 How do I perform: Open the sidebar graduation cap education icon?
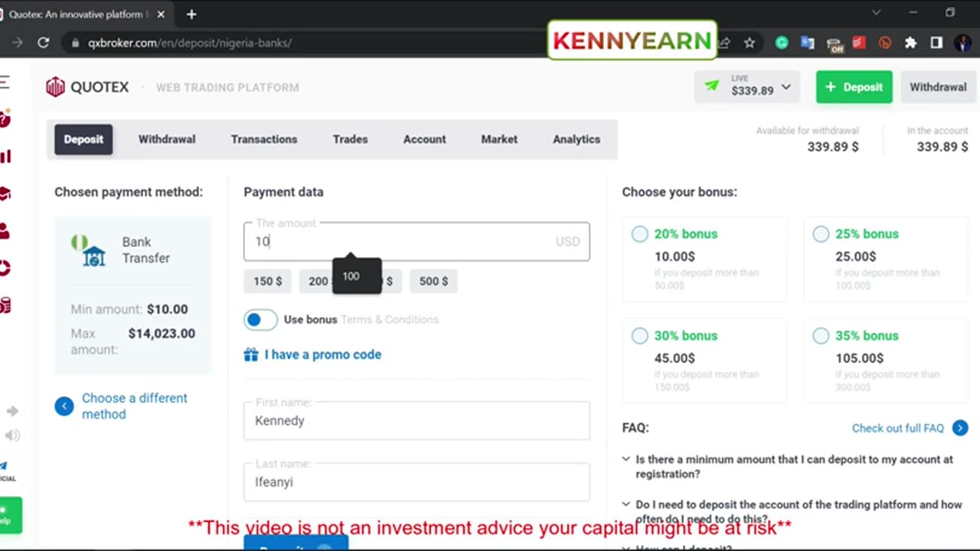(x=5, y=194)
